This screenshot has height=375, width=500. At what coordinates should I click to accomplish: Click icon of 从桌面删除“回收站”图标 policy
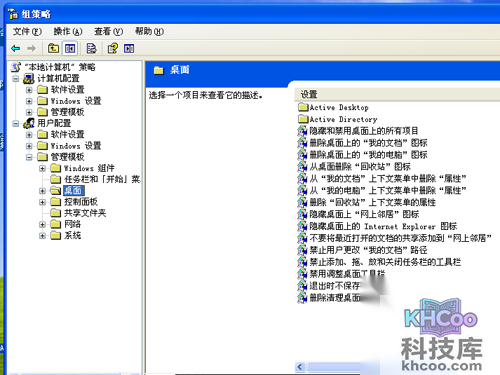pos(302,167)
